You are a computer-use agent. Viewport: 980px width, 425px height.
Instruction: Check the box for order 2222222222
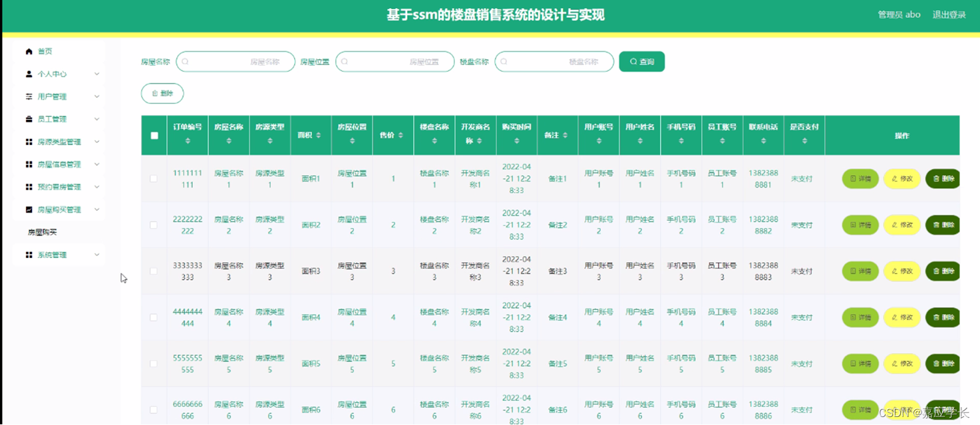tap(154, 225)
